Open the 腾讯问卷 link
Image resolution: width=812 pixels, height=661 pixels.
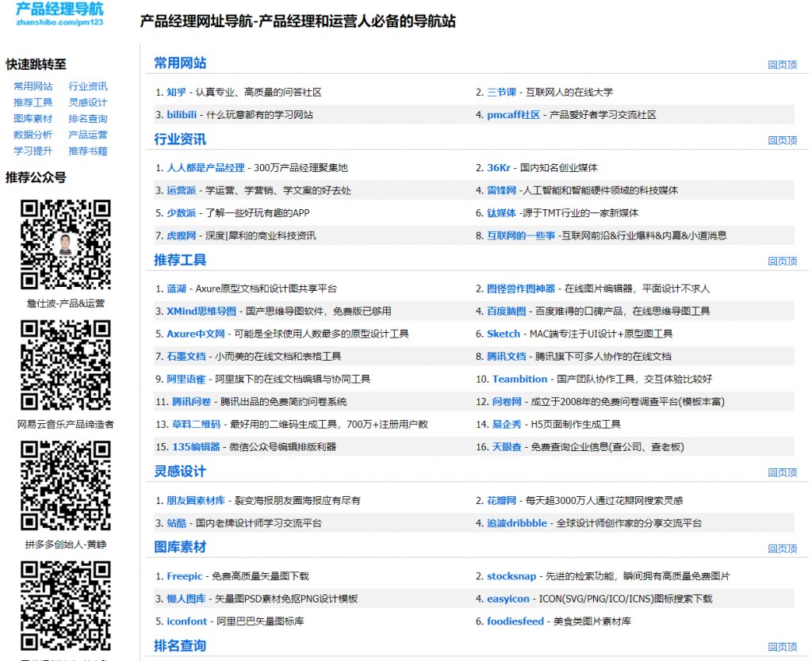192,402
